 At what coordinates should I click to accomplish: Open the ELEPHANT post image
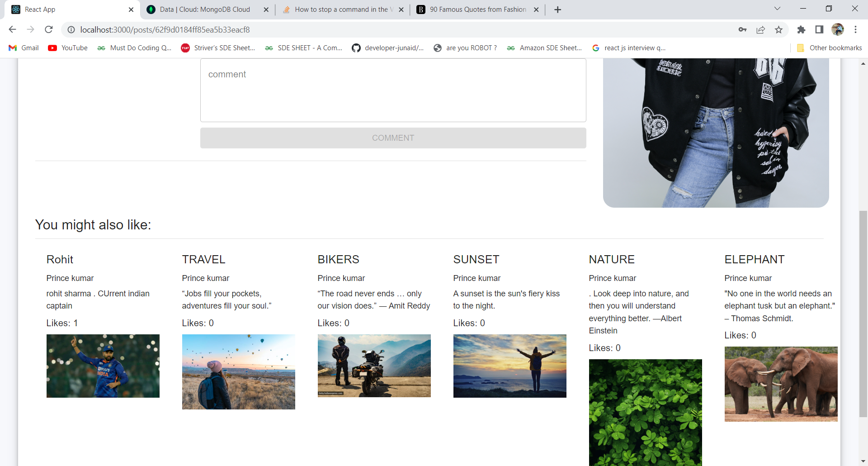(781, 384)
